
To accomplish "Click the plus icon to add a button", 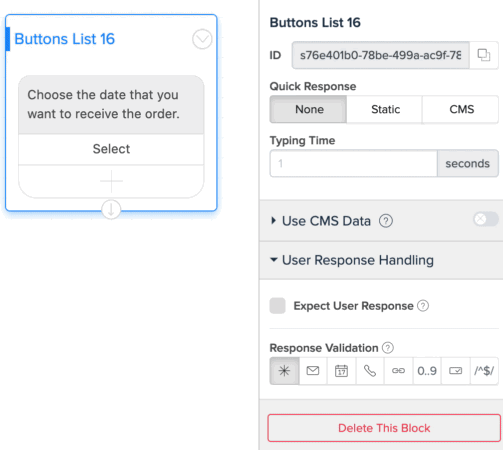I will pyautogui.click(x=111, y=181).
